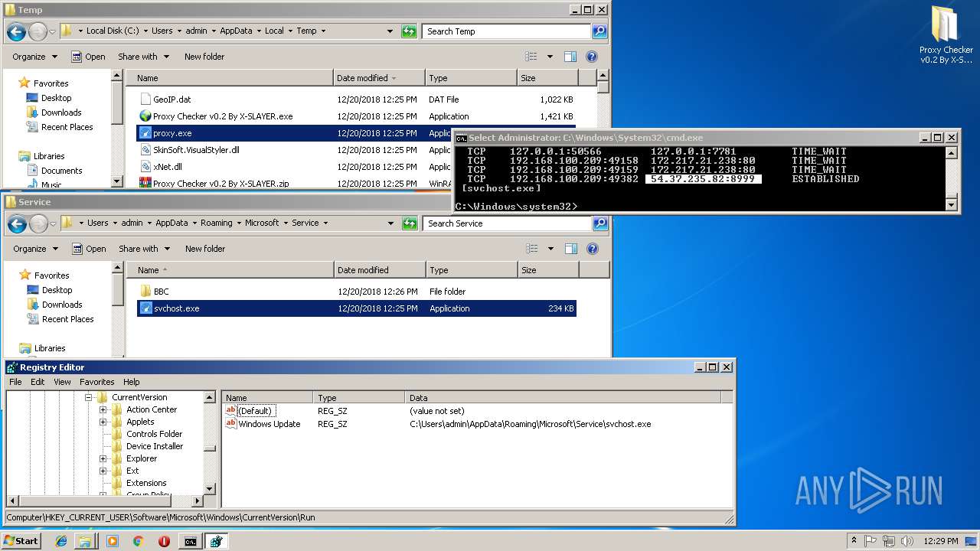
Task: Open Internet Explorer from taskbar
Action: [x=61, y=541]
